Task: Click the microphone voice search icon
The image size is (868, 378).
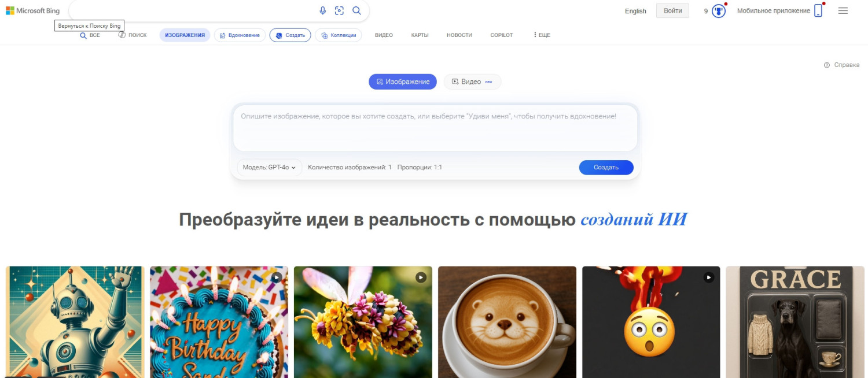Action: coord(323,10)
